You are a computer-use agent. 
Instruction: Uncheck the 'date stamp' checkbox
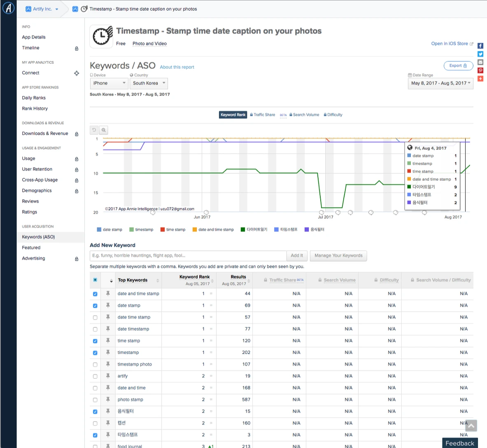pyautogui.click(x=95, y=306)
